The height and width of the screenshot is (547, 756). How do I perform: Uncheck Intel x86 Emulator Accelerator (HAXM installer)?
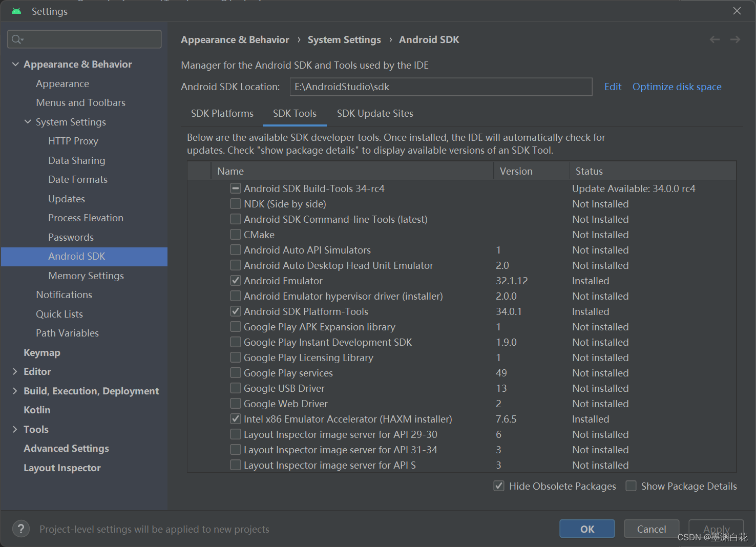click(235, 418)
